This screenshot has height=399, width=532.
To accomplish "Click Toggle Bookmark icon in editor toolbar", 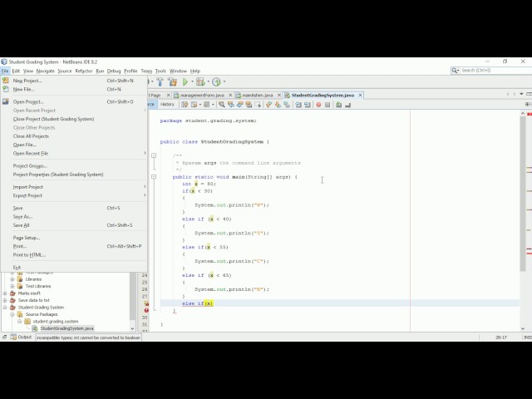I will (287, 105).
